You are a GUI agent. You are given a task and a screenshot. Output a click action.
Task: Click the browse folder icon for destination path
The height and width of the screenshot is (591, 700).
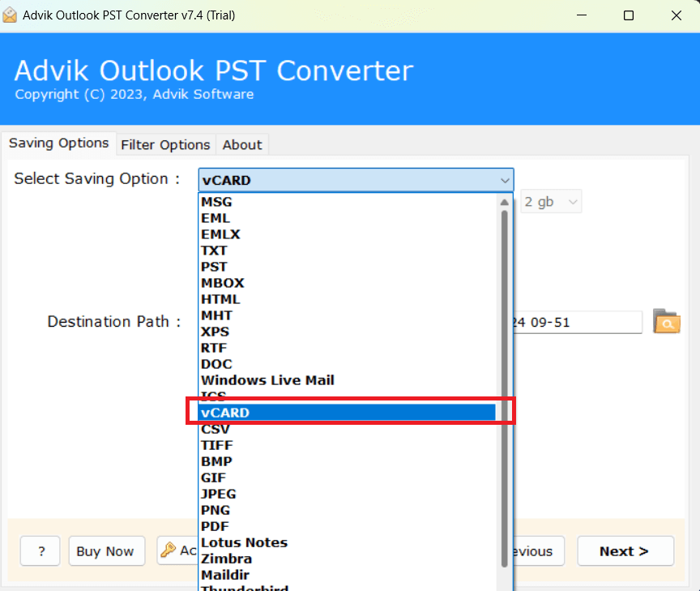coord(667,321)
